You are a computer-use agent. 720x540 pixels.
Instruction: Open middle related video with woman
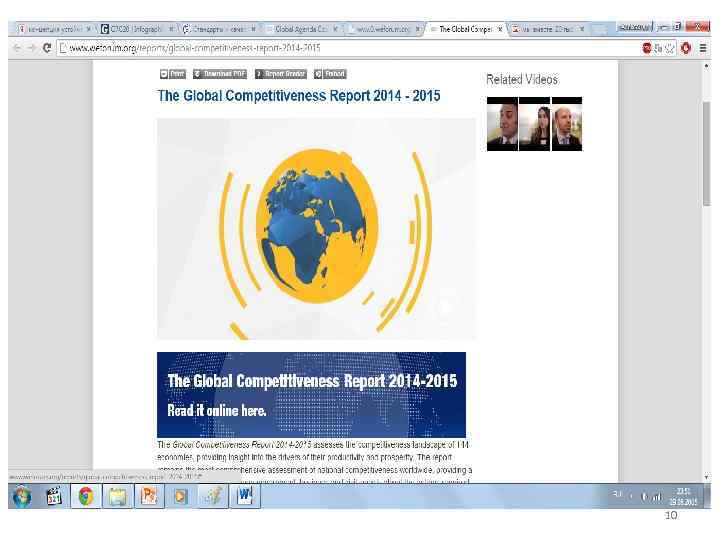point(534,124)
